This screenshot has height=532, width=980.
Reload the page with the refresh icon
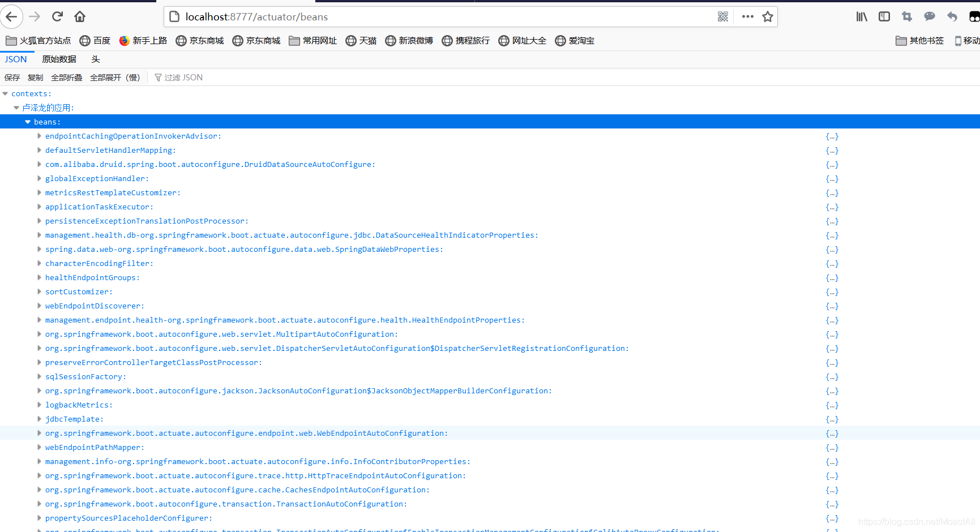point(57,16)
